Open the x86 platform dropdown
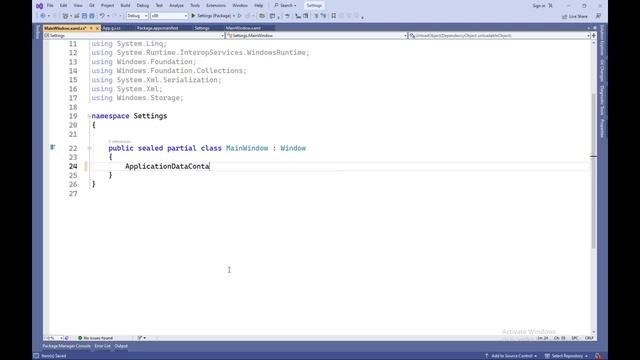The height and width of the screenshot is (360, 640). click(169, 16)
